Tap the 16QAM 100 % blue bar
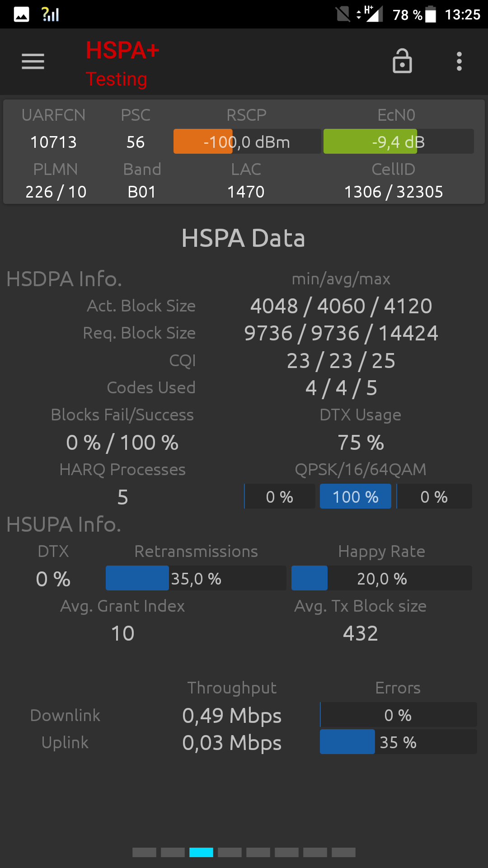This screenshot has width=488, height=868. [356, 496]
